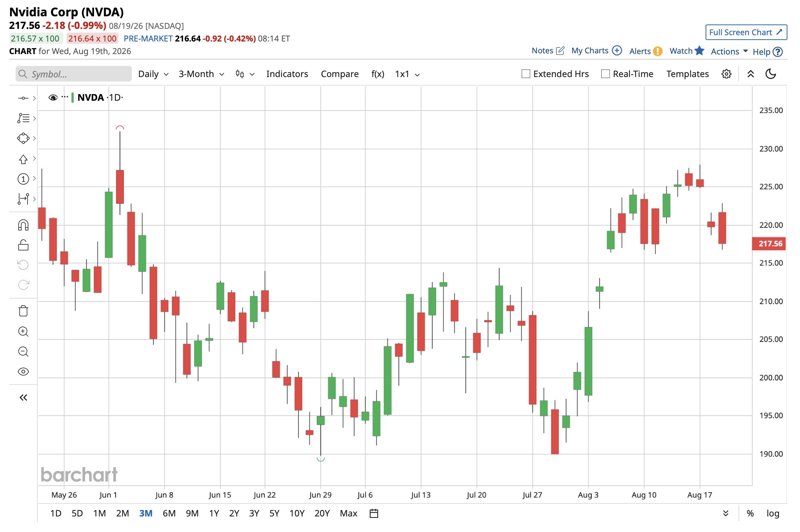Open the Templates menu
800x532 pixels.
(x=687, y=74)
